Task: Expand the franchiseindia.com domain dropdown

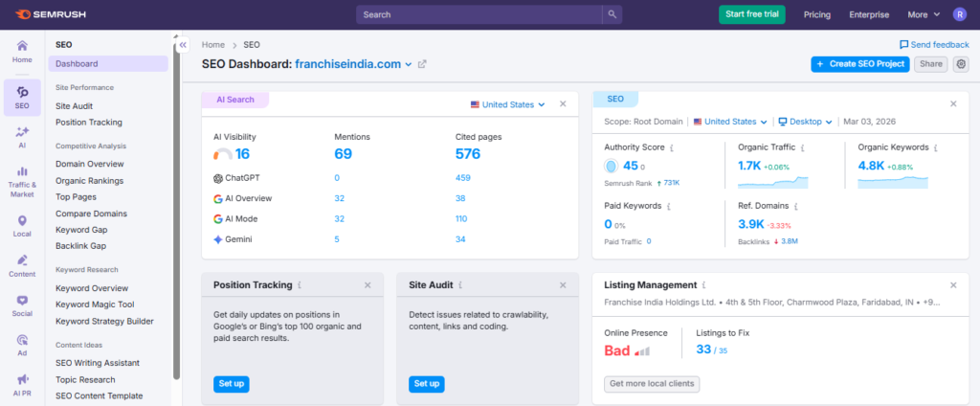Action: 409,64
